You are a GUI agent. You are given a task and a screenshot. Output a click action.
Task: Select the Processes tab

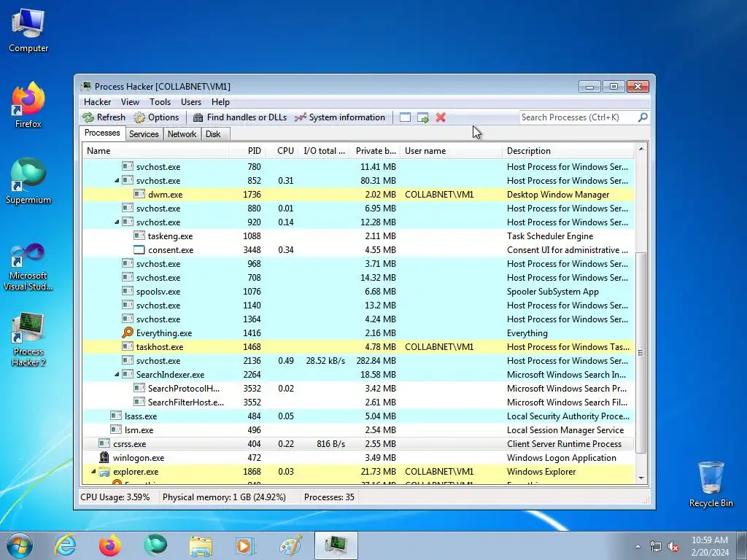coord(102,133)
